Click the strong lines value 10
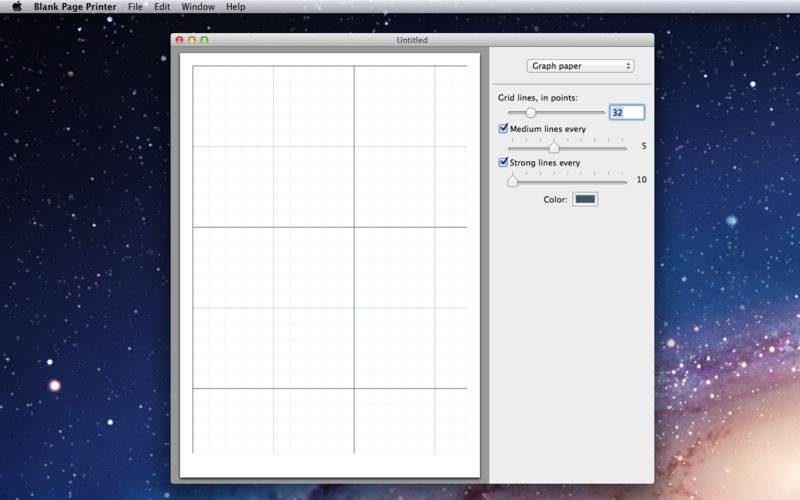Screen dimensions: 800x500 [641, 180]
